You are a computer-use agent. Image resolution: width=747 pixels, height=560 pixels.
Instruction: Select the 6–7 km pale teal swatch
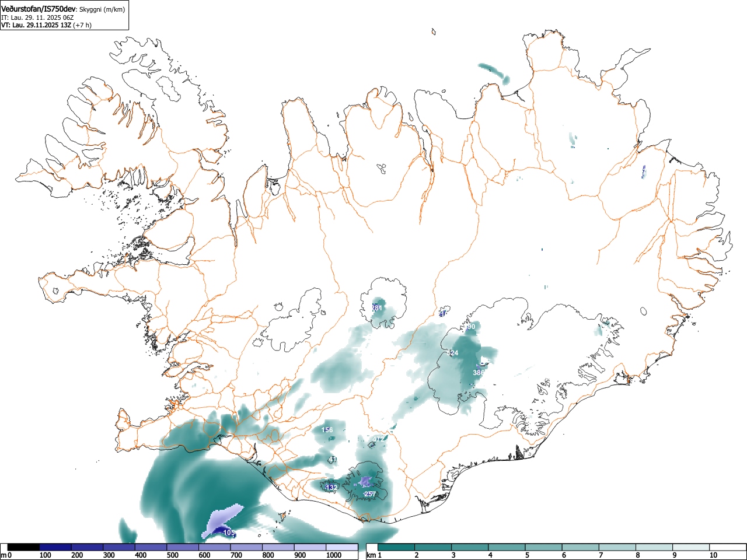click(x=581, y=547)
